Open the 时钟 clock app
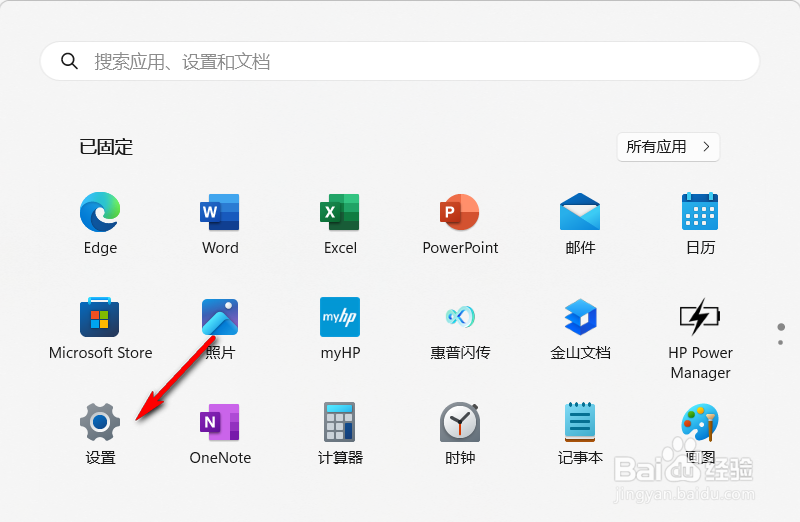Image resolution: width=800 pixels, height=522 pixels. (460, 433)
